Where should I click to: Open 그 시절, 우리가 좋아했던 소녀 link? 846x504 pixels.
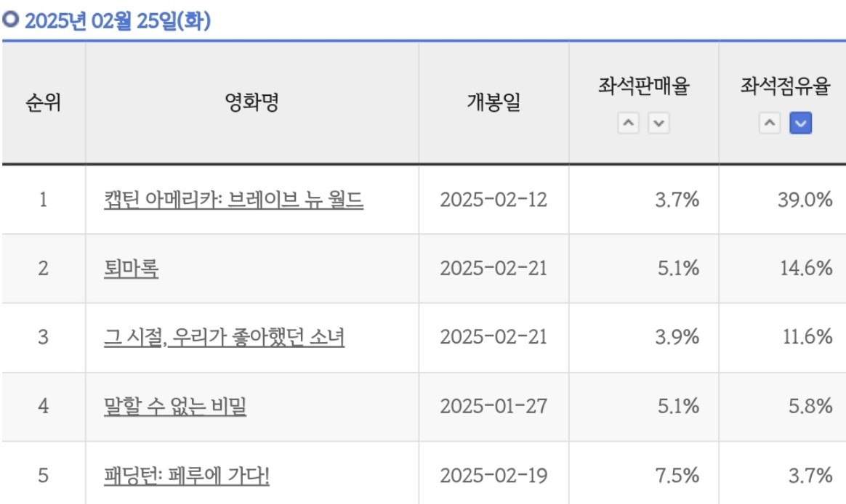click(x=224, y=338)
